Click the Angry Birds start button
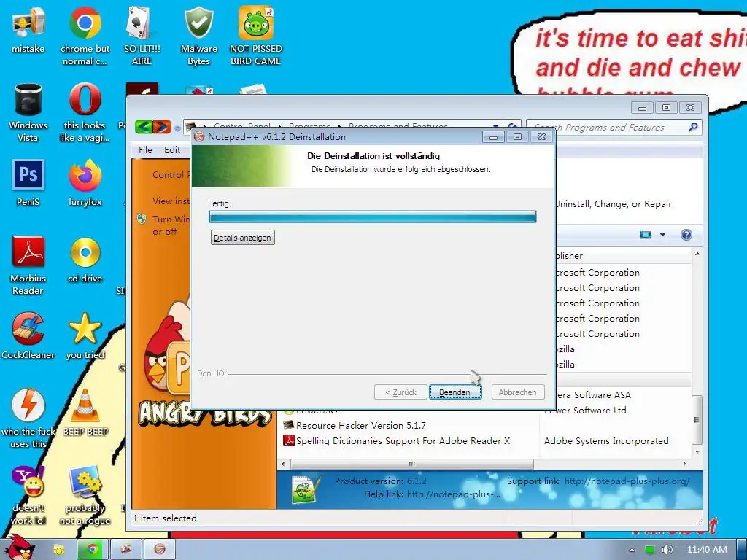Viewport: 747px width, 560px height. [18, 548]
